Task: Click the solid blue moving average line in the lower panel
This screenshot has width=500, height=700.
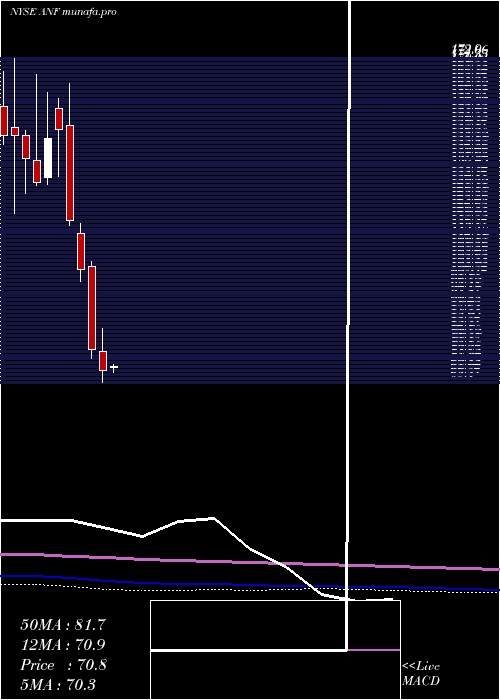Action: (250, 583)
